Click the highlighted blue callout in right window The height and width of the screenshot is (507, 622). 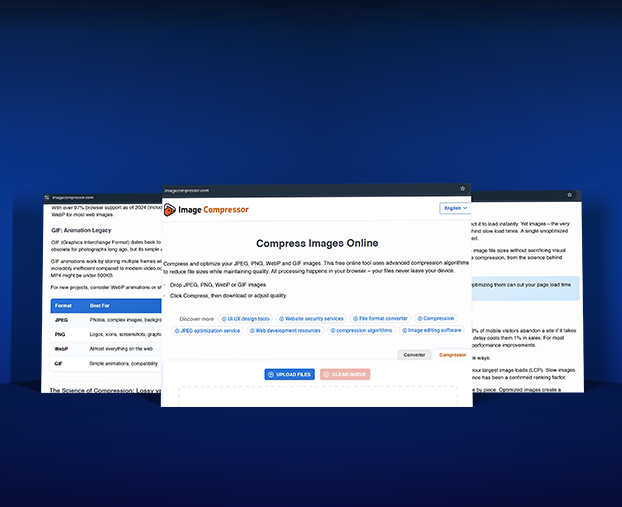pos(525,288)
